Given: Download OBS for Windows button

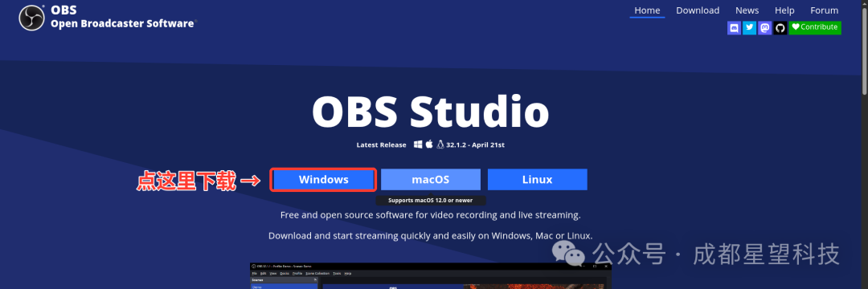Looking at the screenshot, I should (x=324, y=180).
